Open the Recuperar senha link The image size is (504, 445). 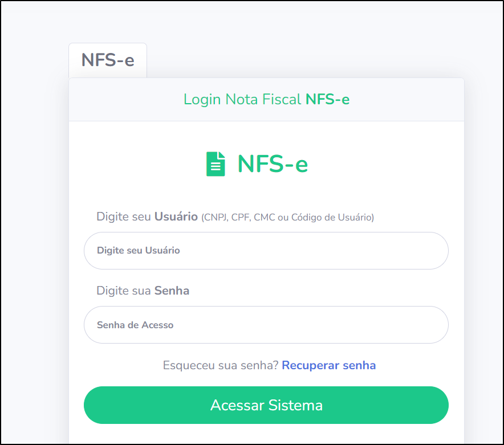(x=329, y=365)
